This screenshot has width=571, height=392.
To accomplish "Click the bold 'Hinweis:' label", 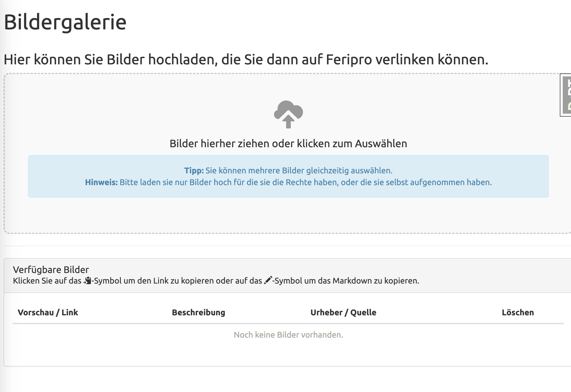I will pos(101,182).
